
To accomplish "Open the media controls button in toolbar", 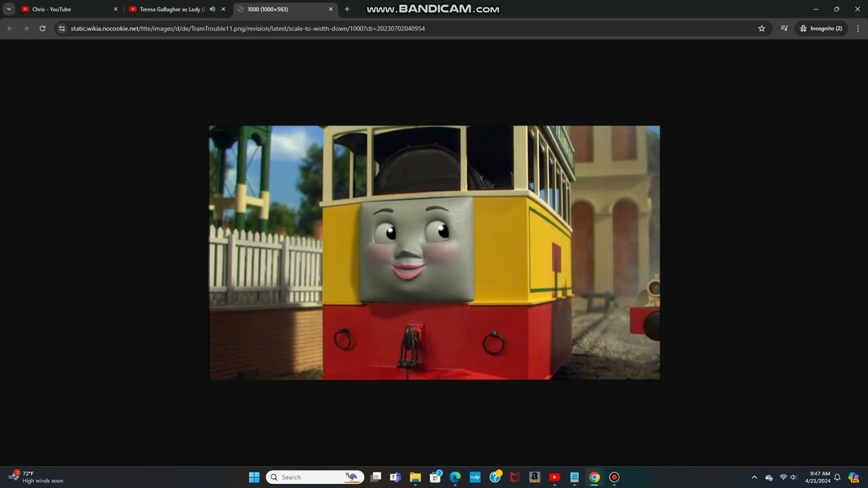I will [784, 28].
